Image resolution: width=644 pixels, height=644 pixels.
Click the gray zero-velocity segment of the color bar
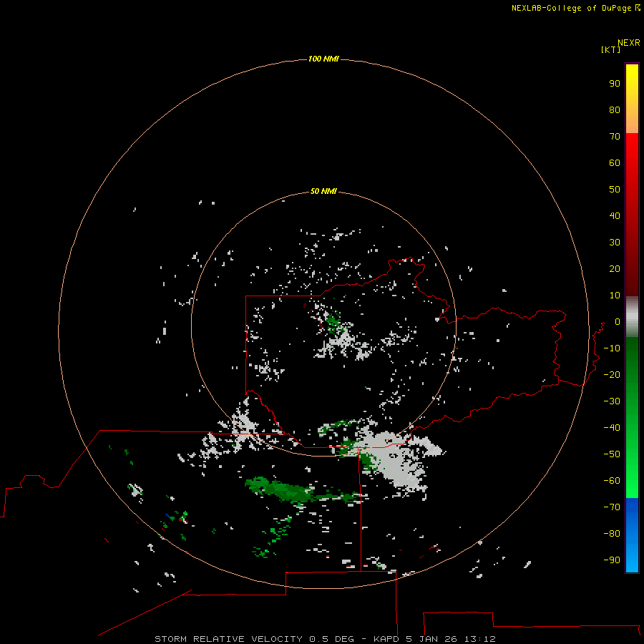(632, 317)
